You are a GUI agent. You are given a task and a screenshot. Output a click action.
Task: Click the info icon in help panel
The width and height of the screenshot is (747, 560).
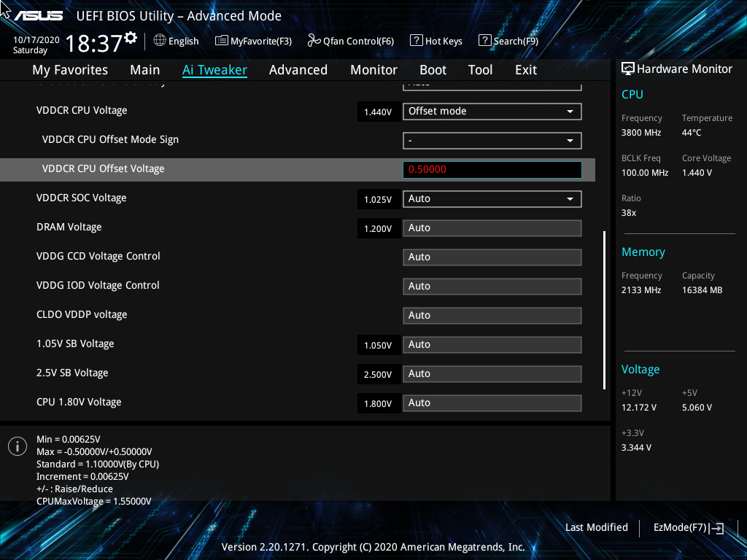18,446
